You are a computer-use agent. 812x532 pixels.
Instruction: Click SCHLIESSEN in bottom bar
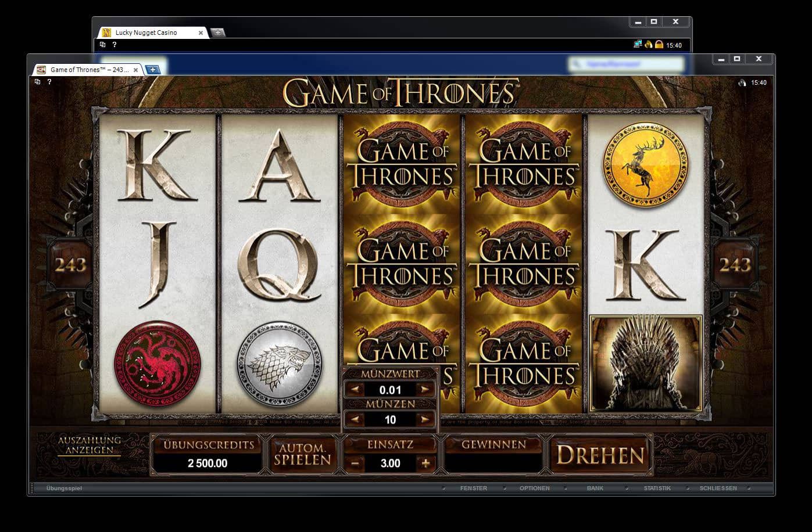coord(718,488)
